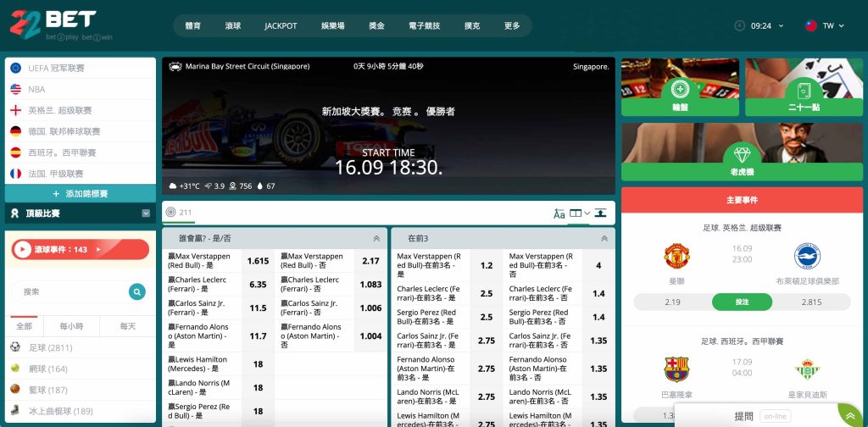The height and width of the screenshot is (427, 868).
Task: Click the Manchester United crest
Action: [676, 257]
